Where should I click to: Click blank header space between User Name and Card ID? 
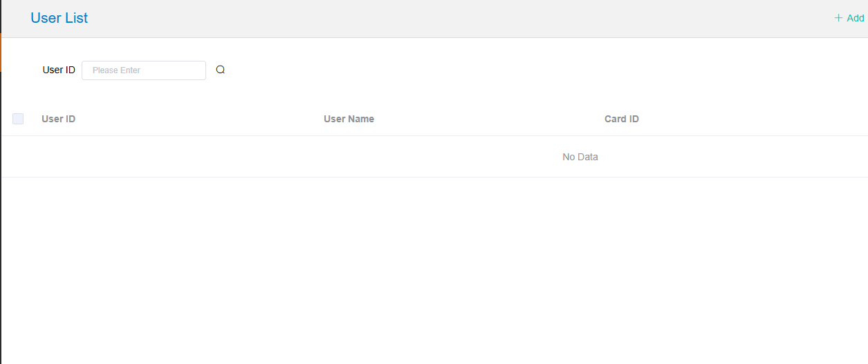484,119
